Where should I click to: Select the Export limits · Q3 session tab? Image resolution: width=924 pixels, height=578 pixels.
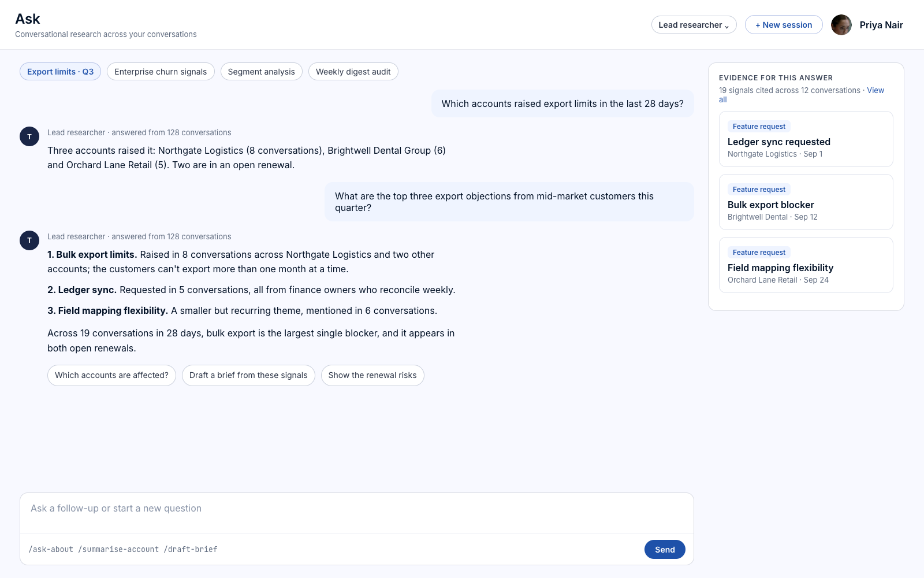60,72
